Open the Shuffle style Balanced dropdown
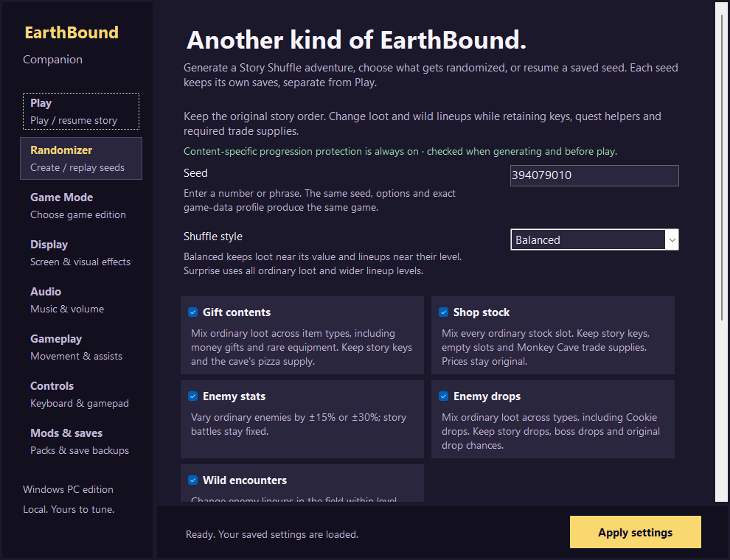The image size is (730, 560). click(x=594, y=239)
